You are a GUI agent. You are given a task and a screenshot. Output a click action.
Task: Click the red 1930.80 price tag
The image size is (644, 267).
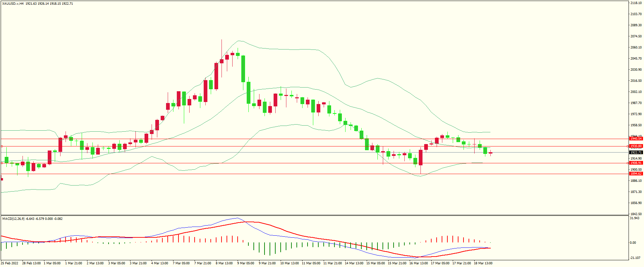click(x=636, y=146)
